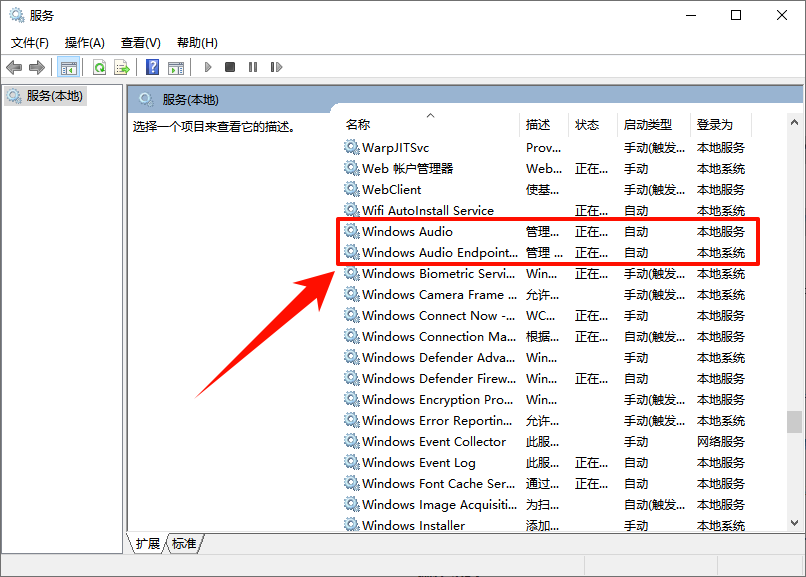
Task: Click the gear icon of WebClient service
Action: [352, 190]
